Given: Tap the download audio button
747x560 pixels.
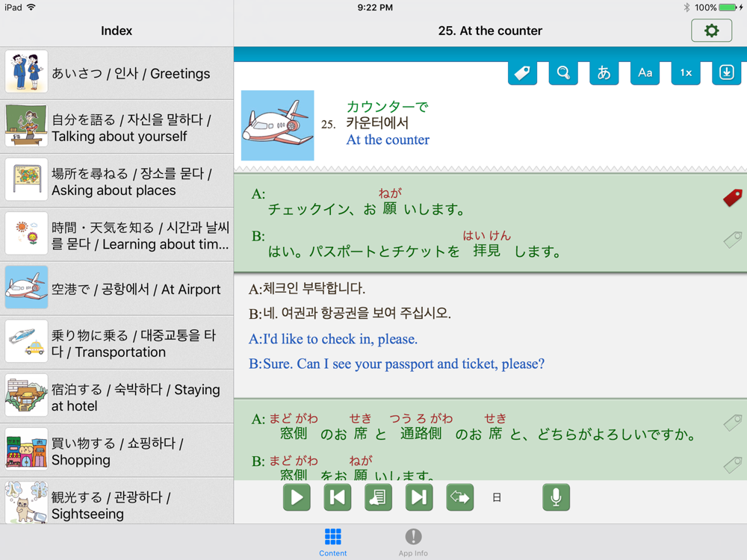Looking at the screenshot, I should tap(727, 73).
